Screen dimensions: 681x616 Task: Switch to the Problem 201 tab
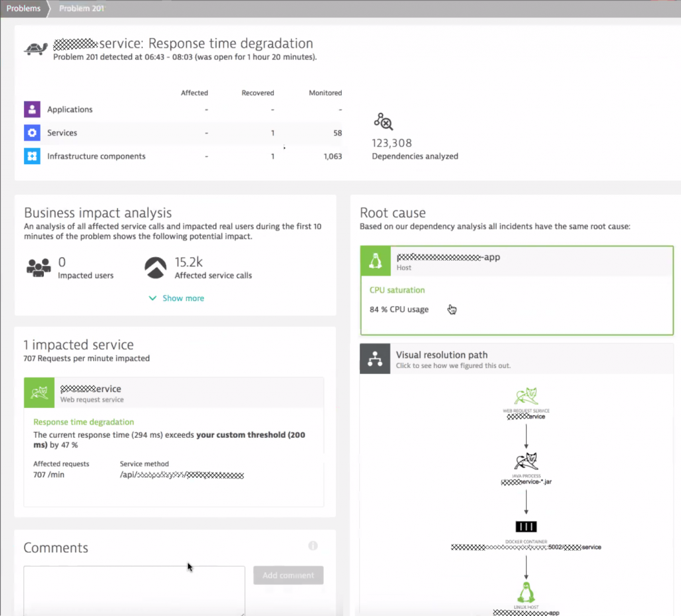(81, 8)
